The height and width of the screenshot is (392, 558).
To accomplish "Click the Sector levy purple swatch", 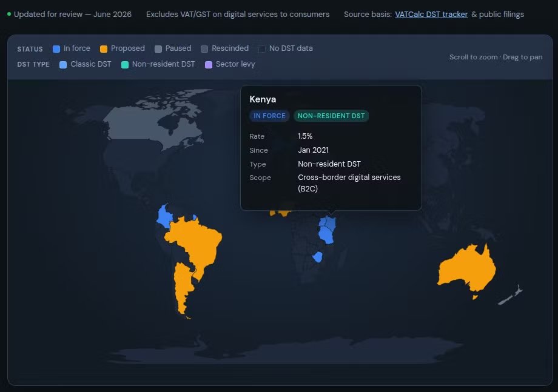I will click(x=209, y=65).
